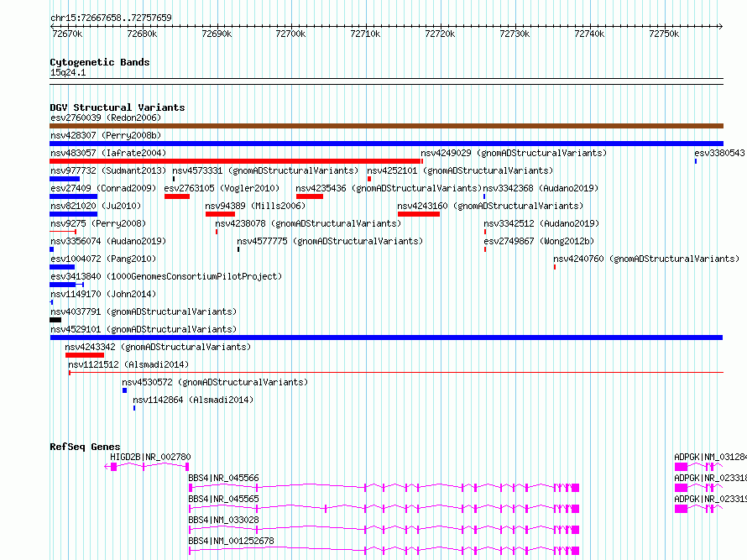
Task: Open nsv3342512 Audano2019 label
Action: pos(541,223)
